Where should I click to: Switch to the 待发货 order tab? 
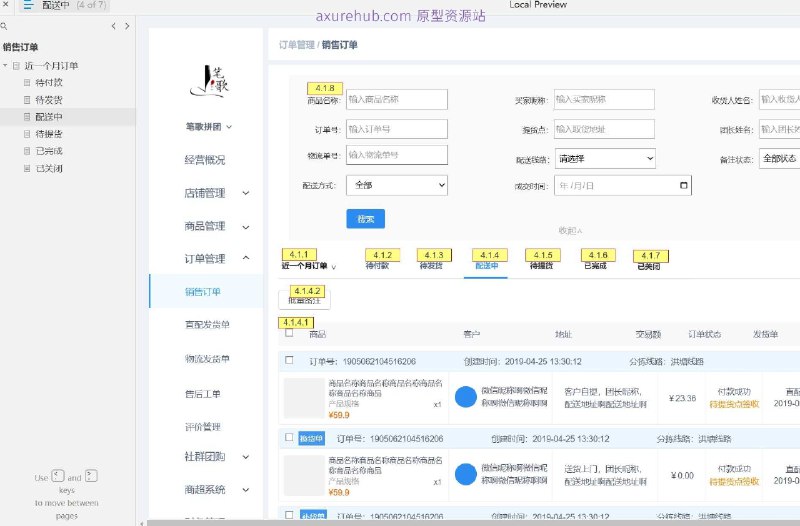(431, 266)
